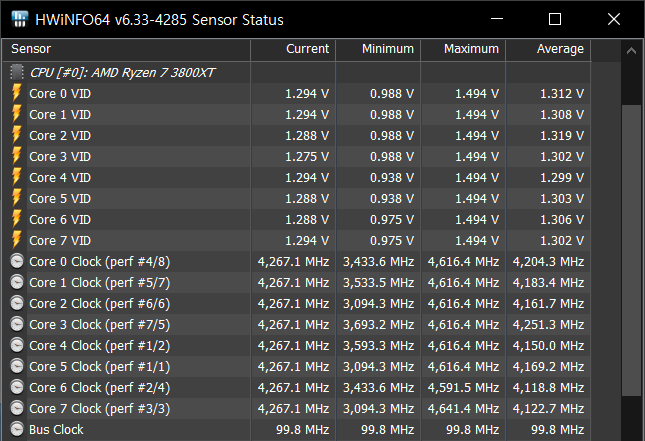Select the Core 2 VID row label
Viewport: 645px width, 441px height.
pos(60,135)
